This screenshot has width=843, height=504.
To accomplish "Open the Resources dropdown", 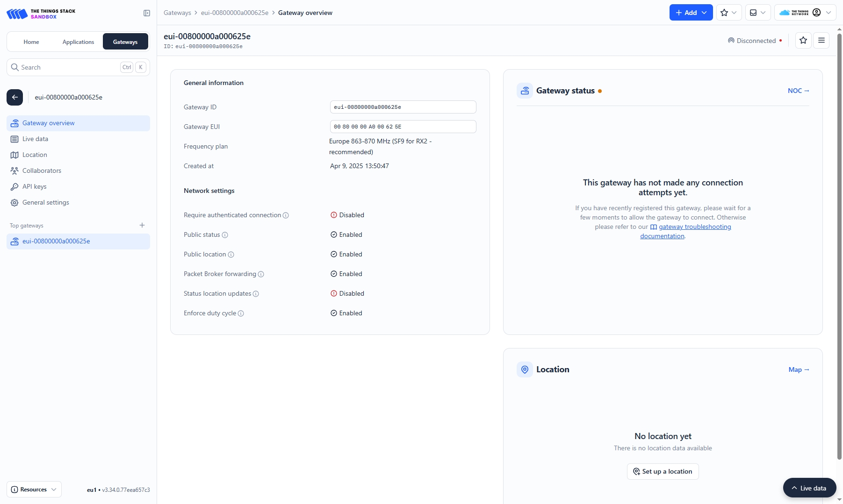I will 34,490.
